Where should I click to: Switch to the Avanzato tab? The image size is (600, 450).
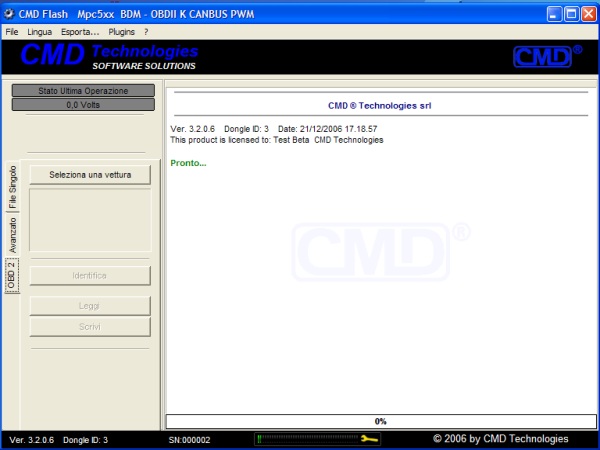[x=13, y=235]
